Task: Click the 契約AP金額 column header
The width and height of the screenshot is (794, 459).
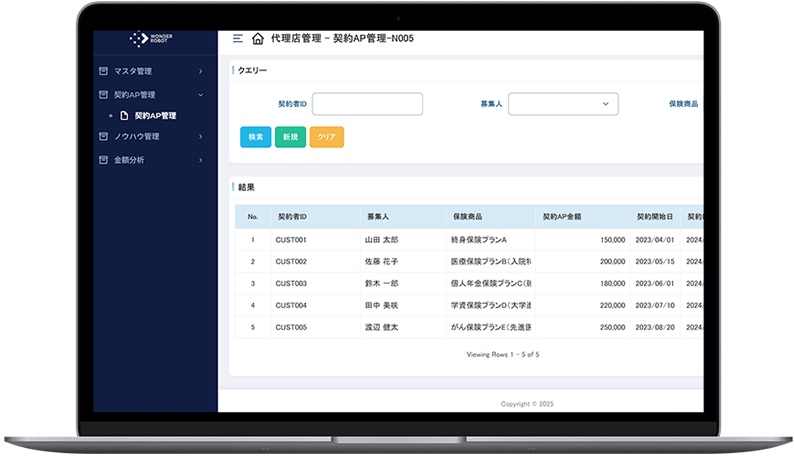Action: (x=582, y=217)
